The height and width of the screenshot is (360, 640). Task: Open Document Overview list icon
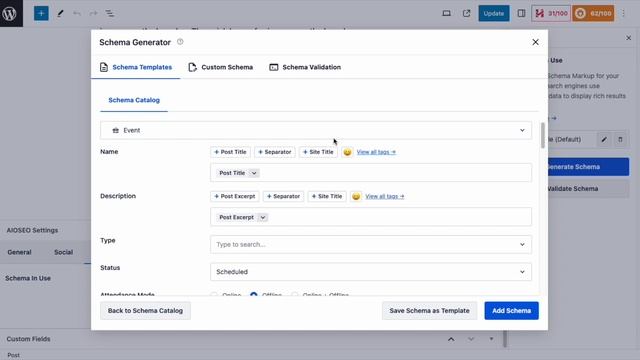[x=110, y=13]
